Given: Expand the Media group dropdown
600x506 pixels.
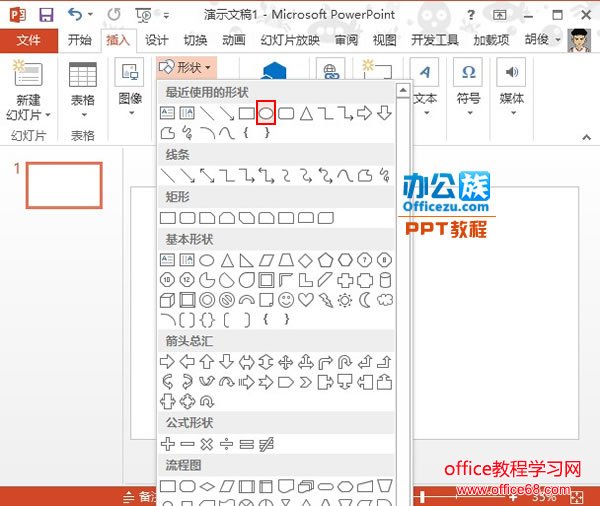Looking at the screenshot, I should click(513, 113).
